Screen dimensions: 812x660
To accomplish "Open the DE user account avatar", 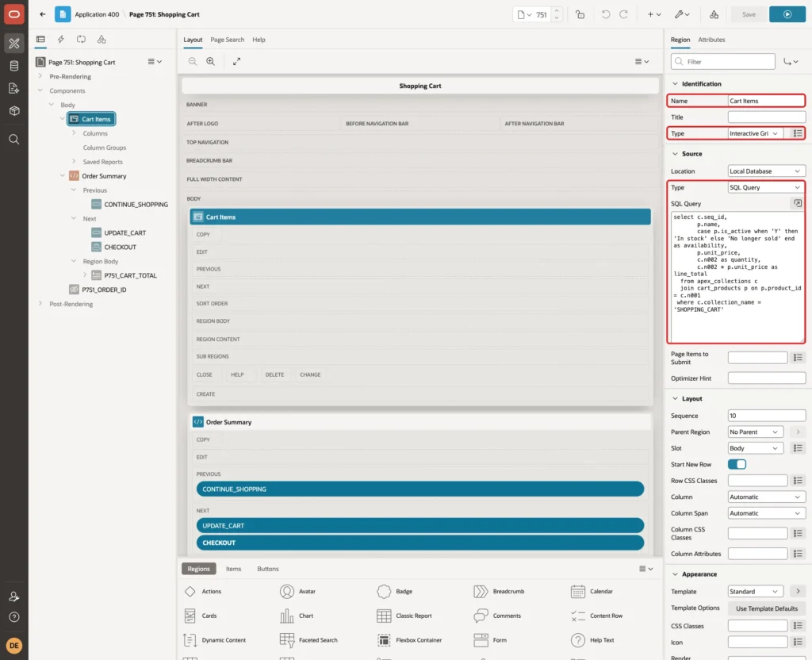I will click(14, 646).
